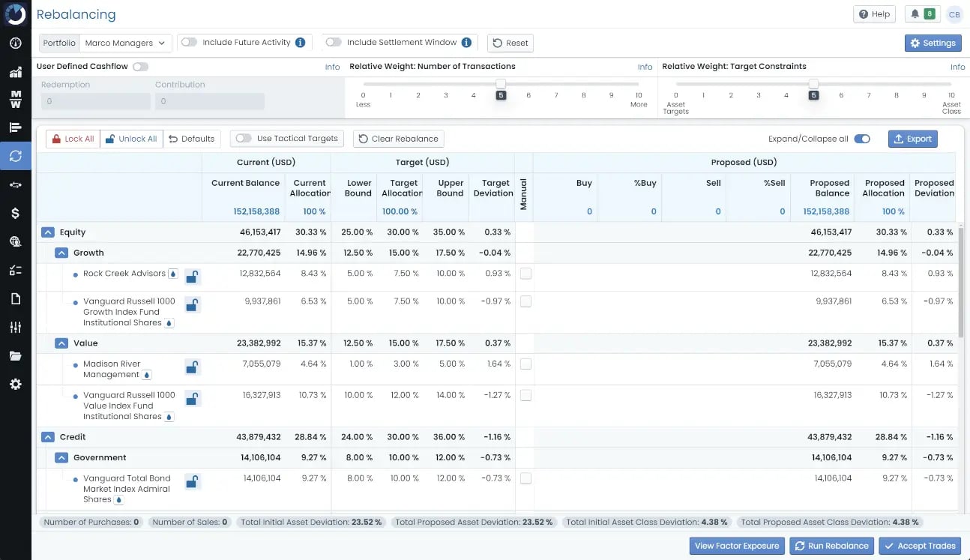Click the gear settings icon in sidebar
The height and width of the screenshot is (560, 970).
[15, 385]
